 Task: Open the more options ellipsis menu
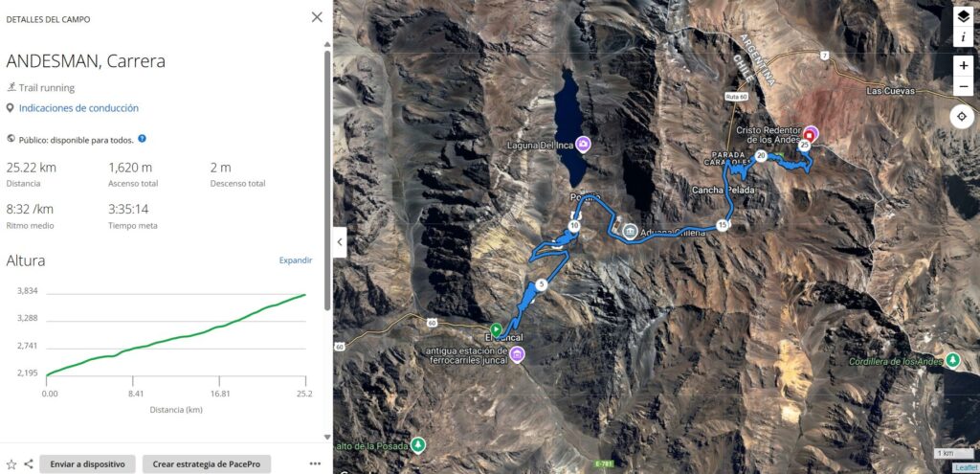[x=315, y=464]
